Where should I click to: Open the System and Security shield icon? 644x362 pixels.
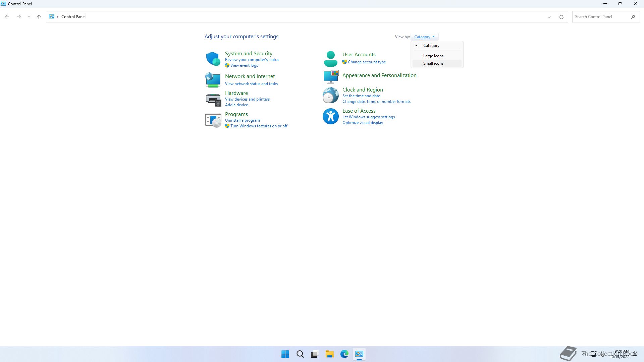(213, 59)
